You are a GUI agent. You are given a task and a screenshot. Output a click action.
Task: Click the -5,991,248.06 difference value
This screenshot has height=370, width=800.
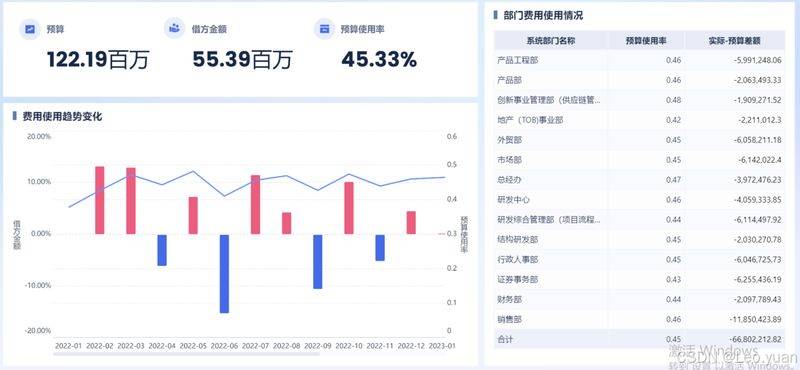pos(758,60)
